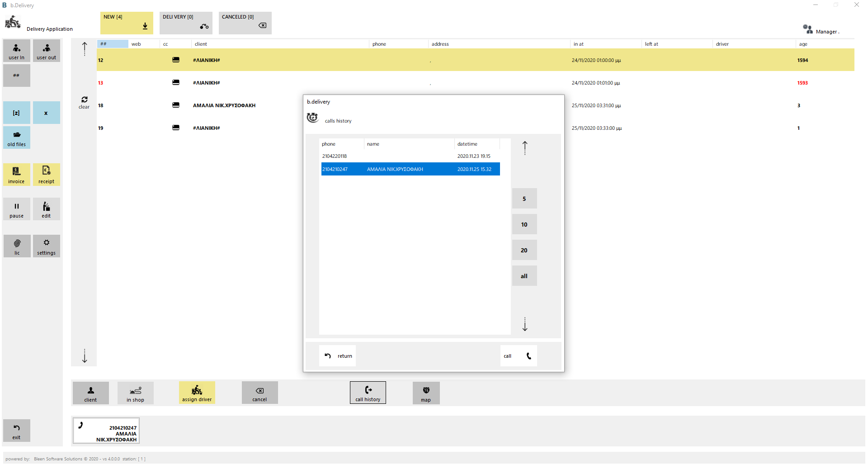Open settings gear button

tap(47, 246)
